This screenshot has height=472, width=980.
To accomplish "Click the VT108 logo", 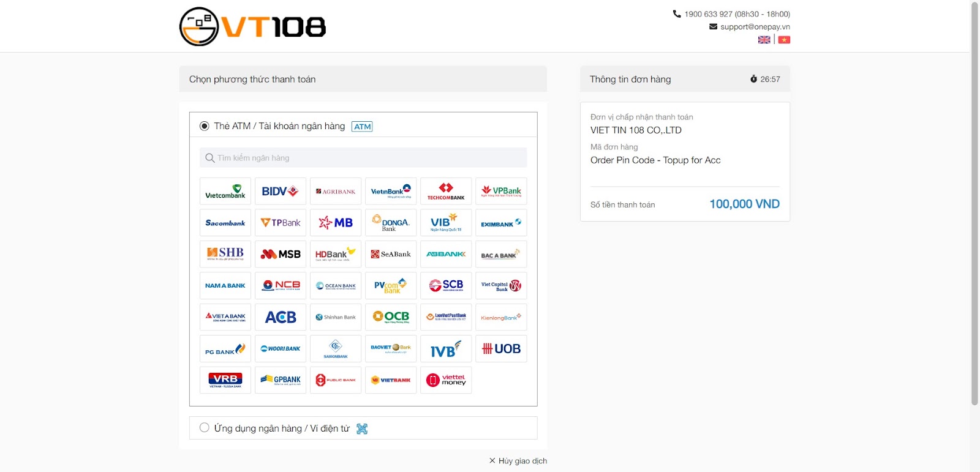I will (x=252, y=27).
